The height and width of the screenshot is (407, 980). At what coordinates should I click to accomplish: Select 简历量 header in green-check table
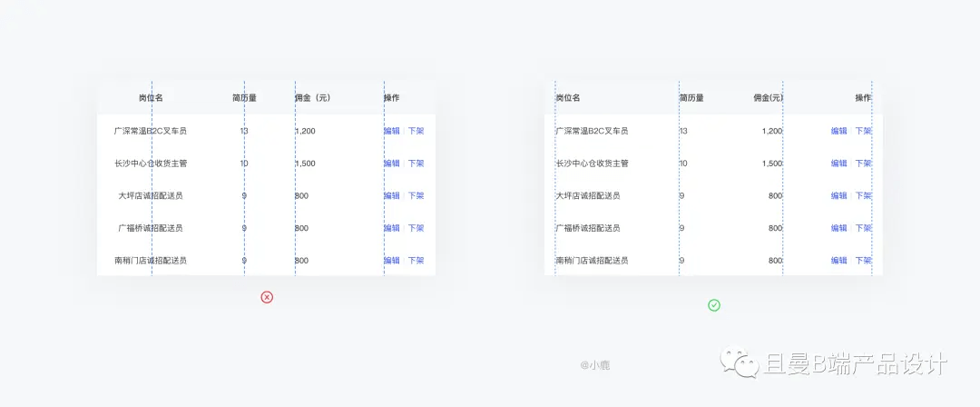click(x=691, y=98)
